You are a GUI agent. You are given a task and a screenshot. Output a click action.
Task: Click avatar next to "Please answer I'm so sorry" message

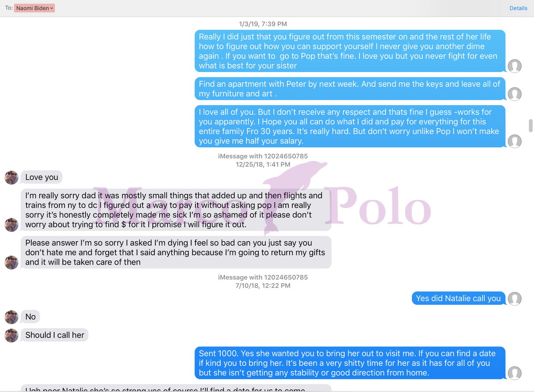tap(11, 262)
